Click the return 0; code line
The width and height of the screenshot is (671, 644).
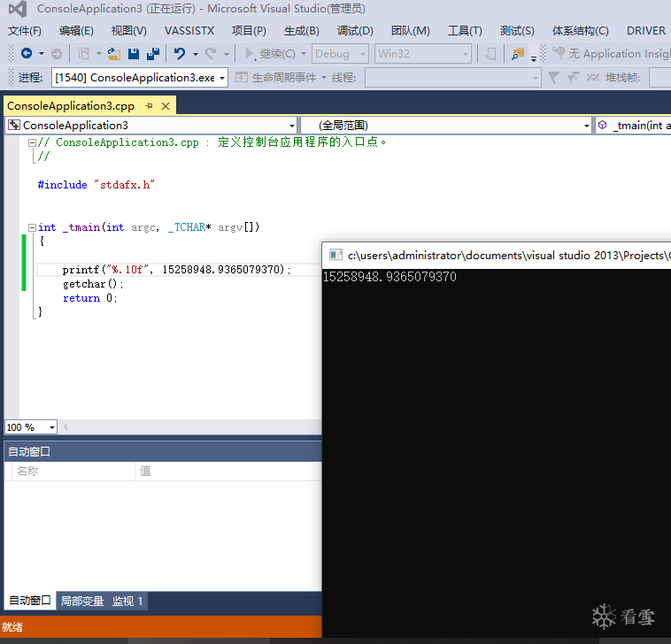pos(90,298)
